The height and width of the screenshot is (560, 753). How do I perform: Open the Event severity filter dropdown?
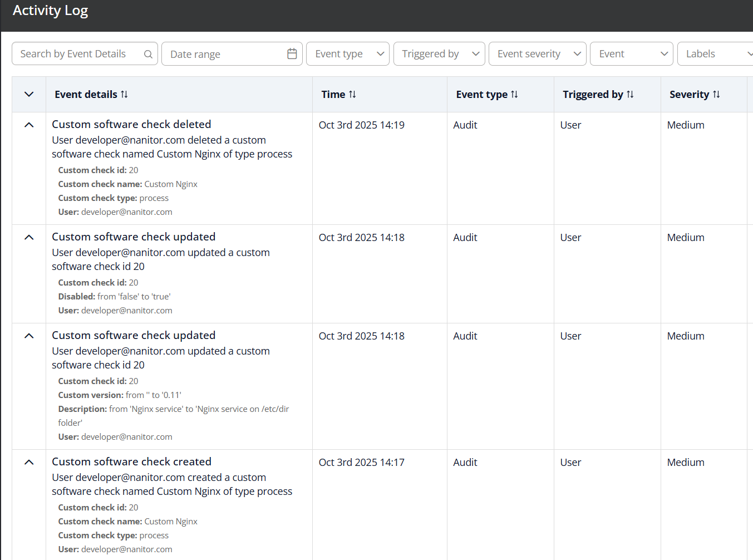pos(537,54)
